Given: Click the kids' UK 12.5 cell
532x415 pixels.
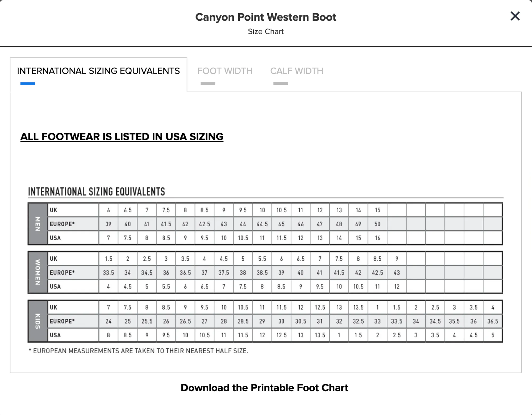Looking at the screenshot, I should point(320,308).
